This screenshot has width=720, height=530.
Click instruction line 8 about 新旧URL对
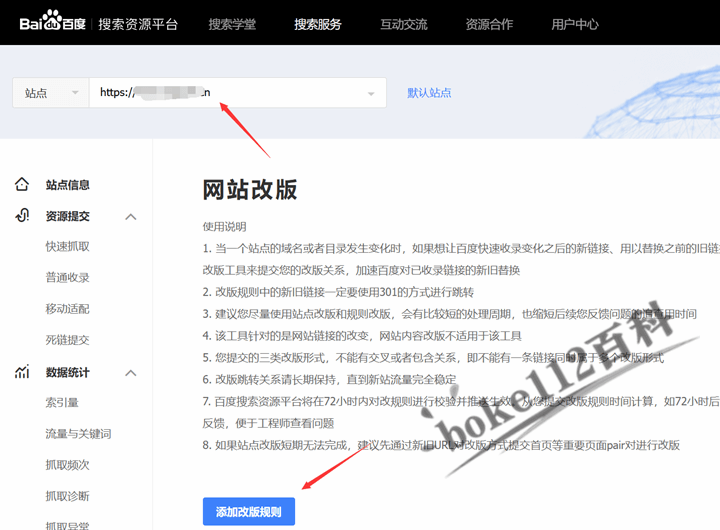click(441, 445)
